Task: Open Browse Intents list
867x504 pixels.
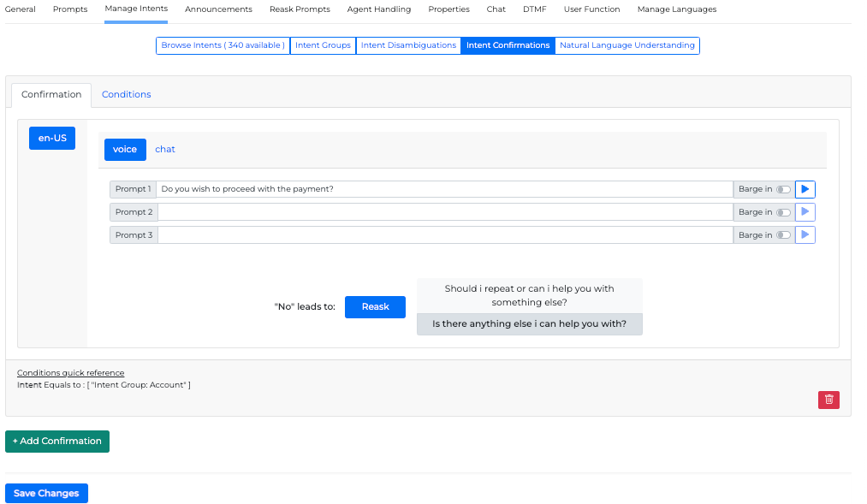Action: point(223,45)
